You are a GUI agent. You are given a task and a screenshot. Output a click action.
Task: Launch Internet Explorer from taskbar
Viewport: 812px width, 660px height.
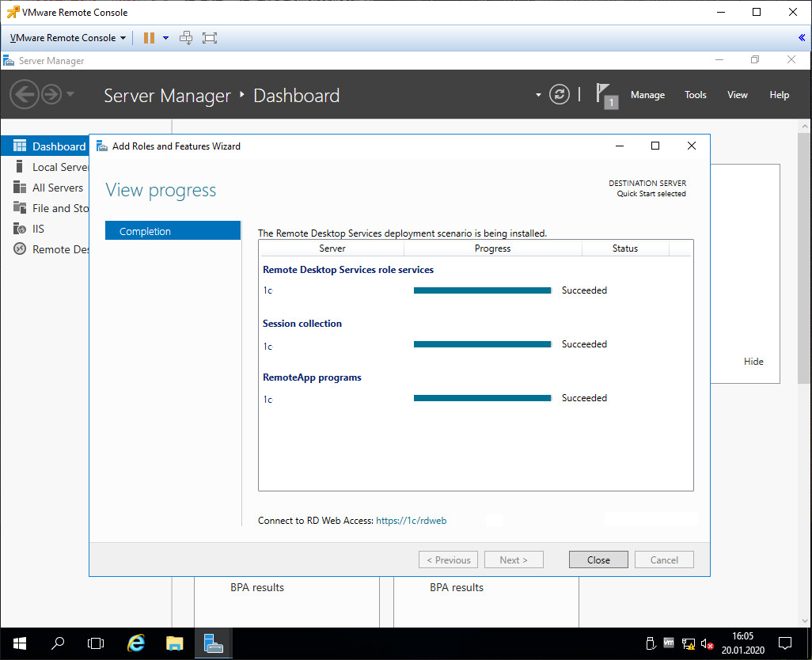coord(135,643)
